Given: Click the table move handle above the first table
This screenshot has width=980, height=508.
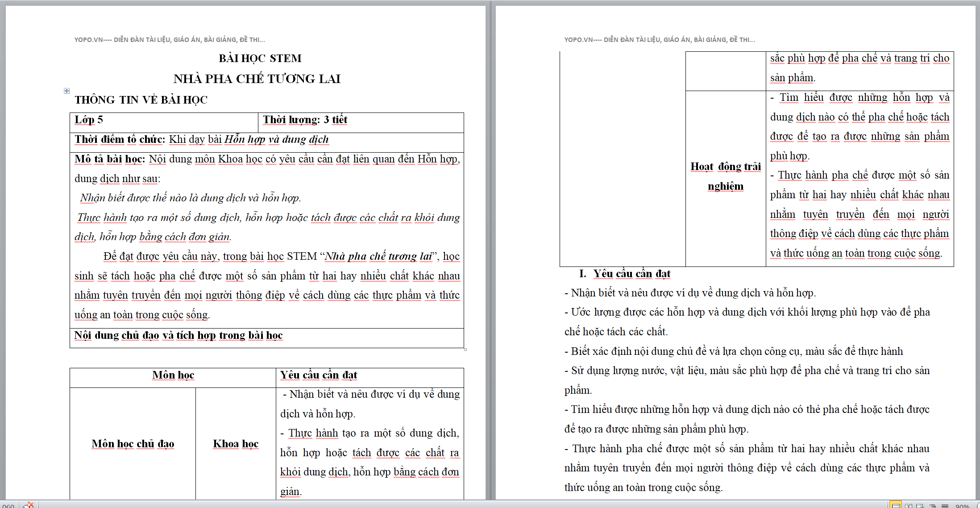Looking at the screenshot, I should point(66,91).
